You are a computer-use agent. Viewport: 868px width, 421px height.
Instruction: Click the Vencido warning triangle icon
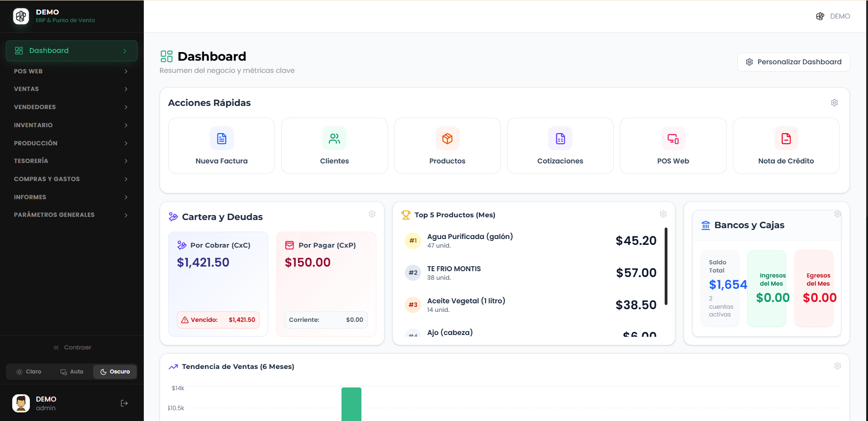tap(185, 320)
